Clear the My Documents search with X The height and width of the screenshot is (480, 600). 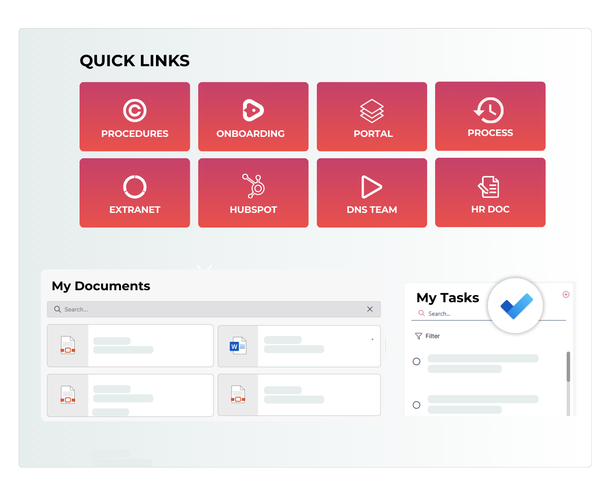pyautogui.click(x=370, y=309)
